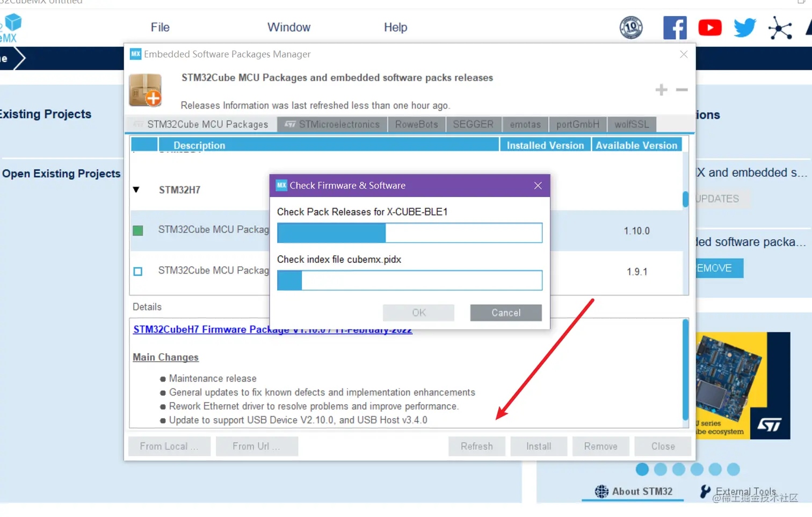Close the Embedded Software Packages Manager window
Image resolution: width=812 pixels, height=517 pixels.
pos(684,54)
